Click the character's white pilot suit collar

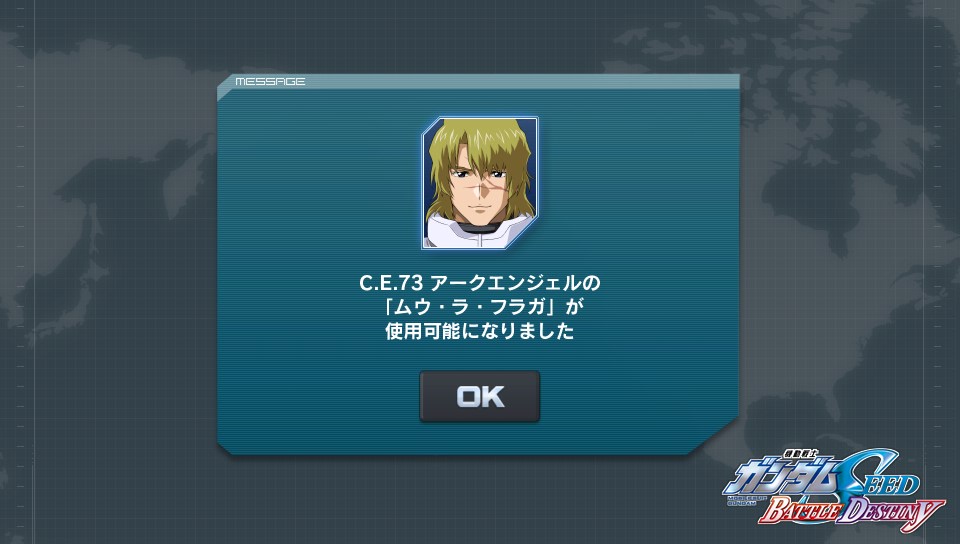pos(481,231)
